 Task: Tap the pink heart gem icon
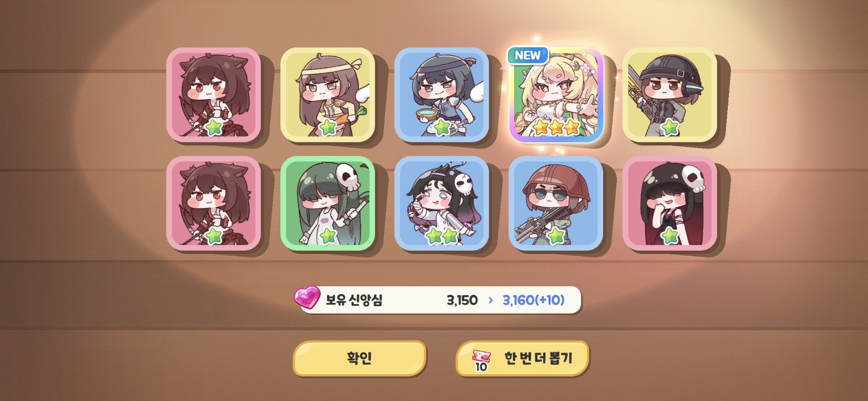coord(307,297)
